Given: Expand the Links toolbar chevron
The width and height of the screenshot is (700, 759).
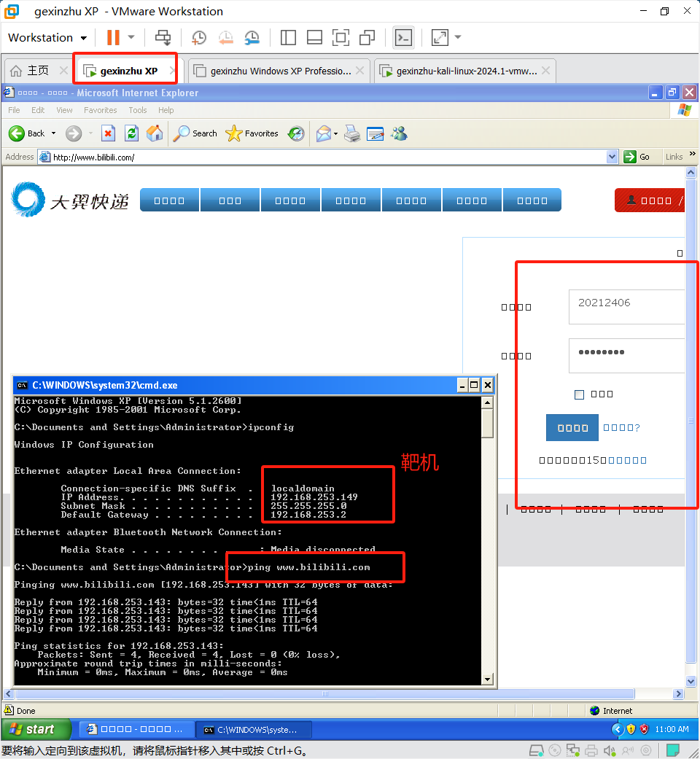Looking at the screenshot, I should tap(692, 154).
